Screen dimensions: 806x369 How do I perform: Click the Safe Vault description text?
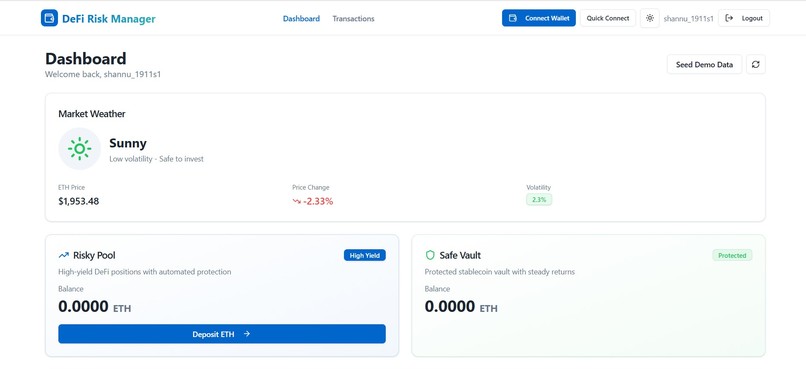[500, 272]
